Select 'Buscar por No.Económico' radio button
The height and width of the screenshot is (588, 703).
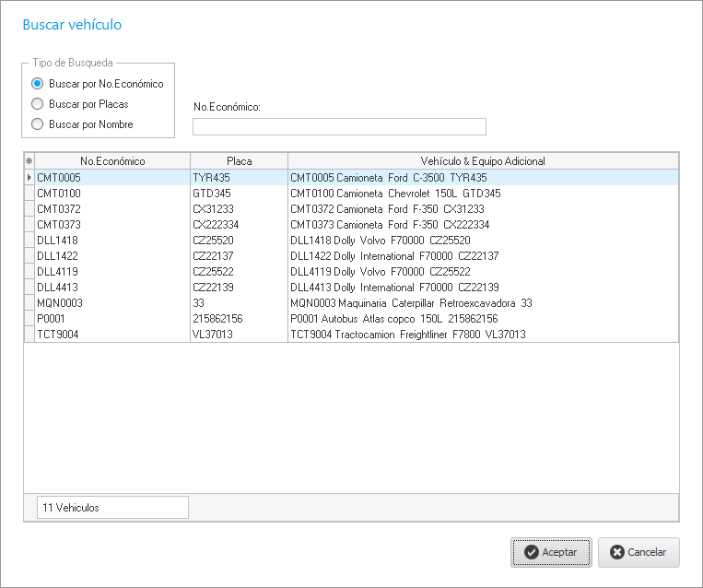click(x=38, y=84)
